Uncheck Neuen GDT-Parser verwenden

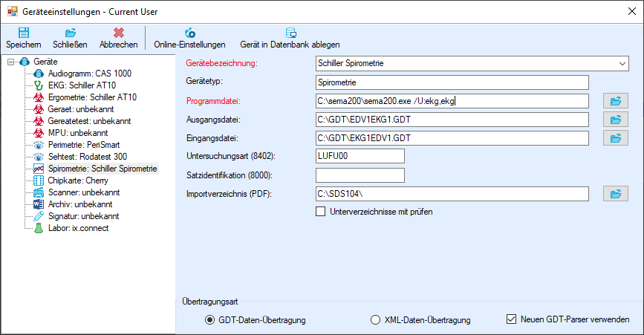tap(511, 319)
